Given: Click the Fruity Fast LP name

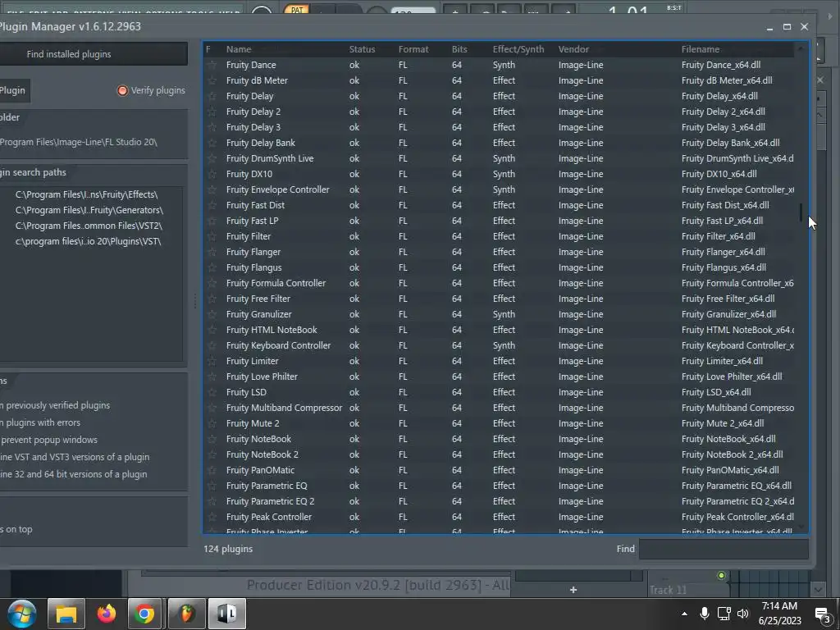Looking at the screenshot, I should coord(252,221).
